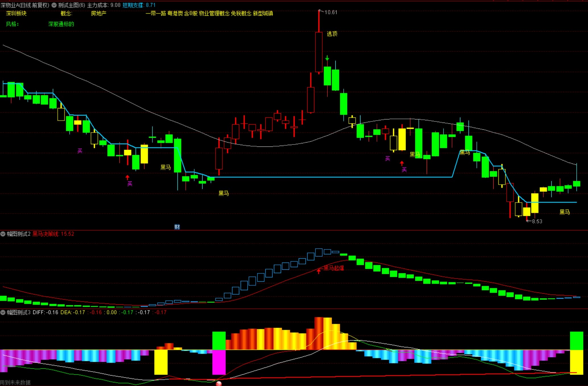Click the rightmost green signal bar in MACD panel
588x386 pixels.
tap(577, 340)
